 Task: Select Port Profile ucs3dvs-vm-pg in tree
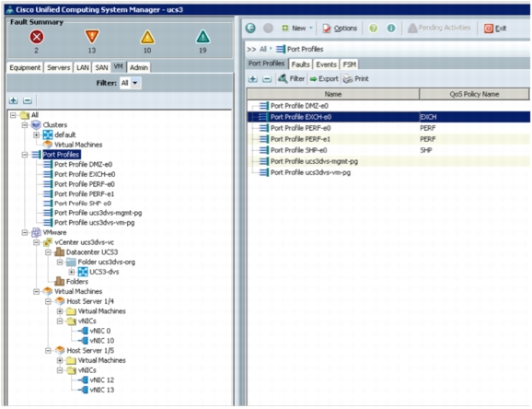click(x=94, y=223)
